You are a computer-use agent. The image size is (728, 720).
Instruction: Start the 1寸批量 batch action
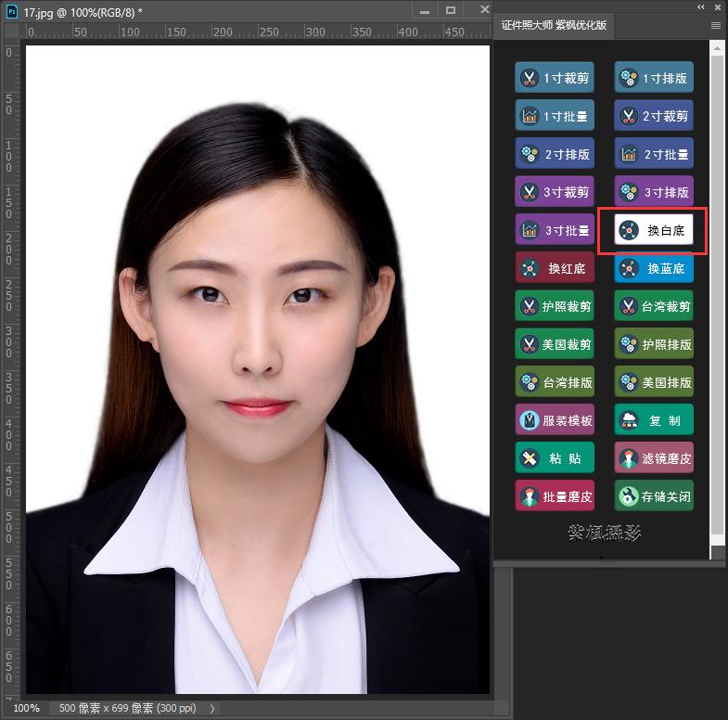coord(555,115)
